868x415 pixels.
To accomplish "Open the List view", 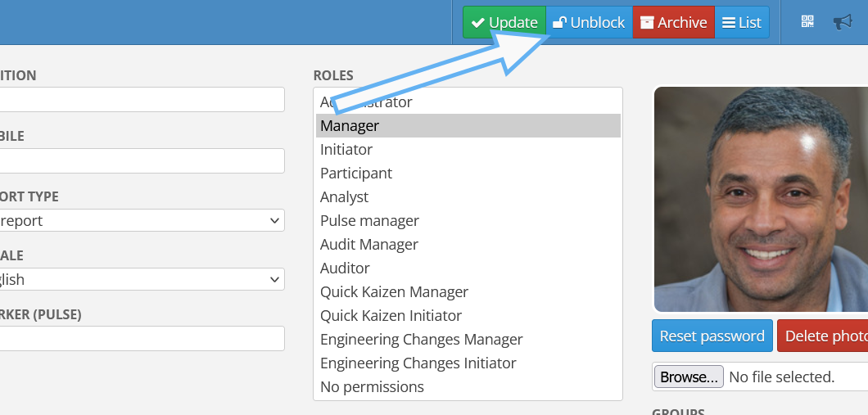I will point(742,22).
